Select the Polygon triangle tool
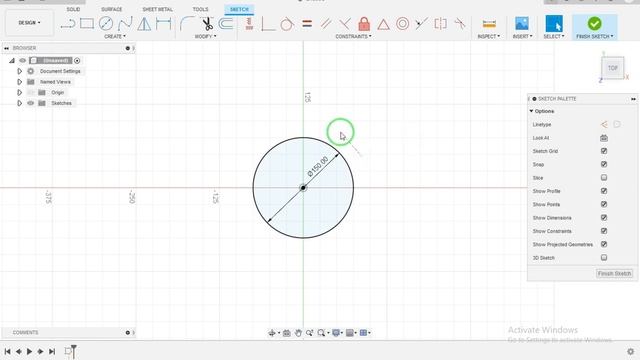 click(144, 24)
